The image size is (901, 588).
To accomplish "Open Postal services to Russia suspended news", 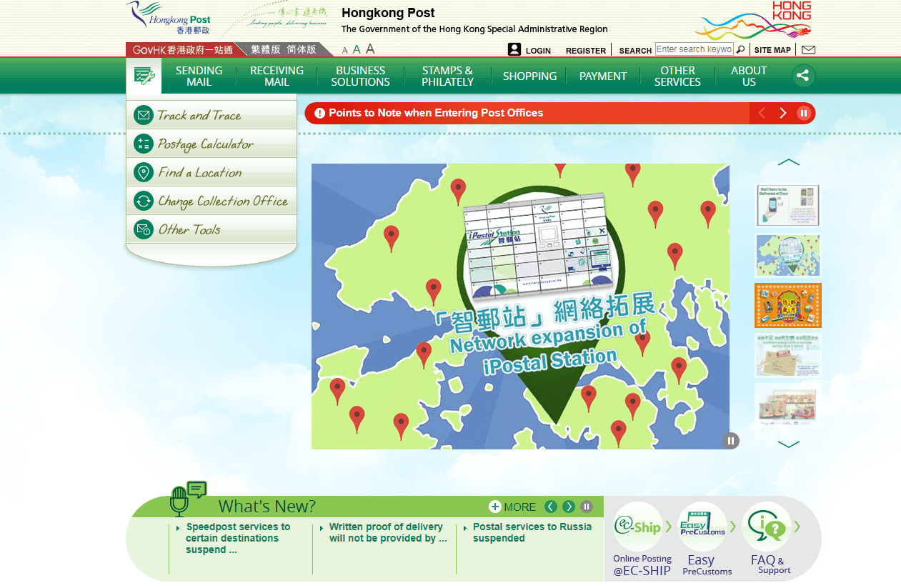I will (x=532, y=532).
